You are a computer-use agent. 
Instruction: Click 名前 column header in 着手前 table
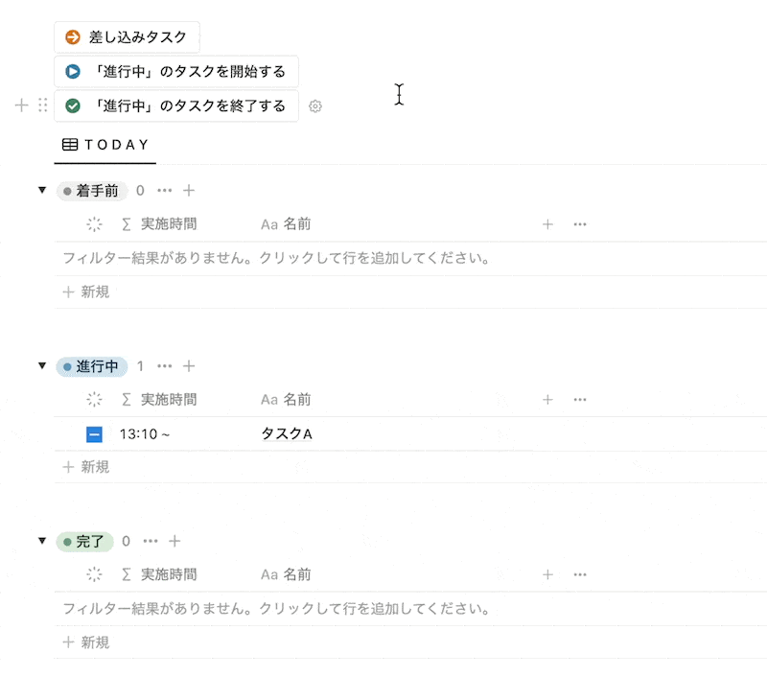[286, 224]
